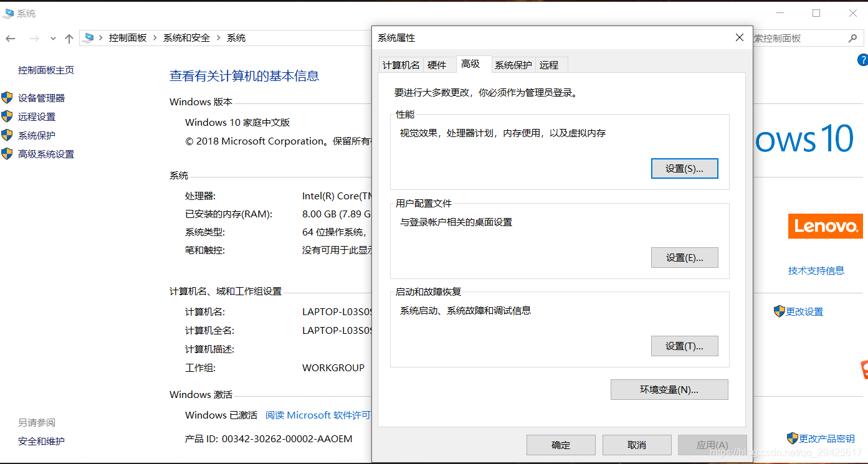Click 更改产品密钥 link
Screen dimensions: 868x464
point(827,438)
